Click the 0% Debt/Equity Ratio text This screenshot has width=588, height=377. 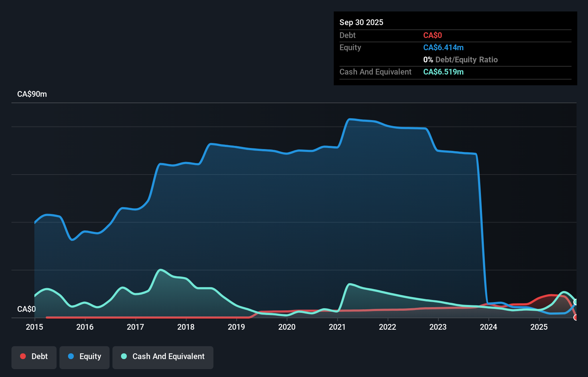pos(461,59)
